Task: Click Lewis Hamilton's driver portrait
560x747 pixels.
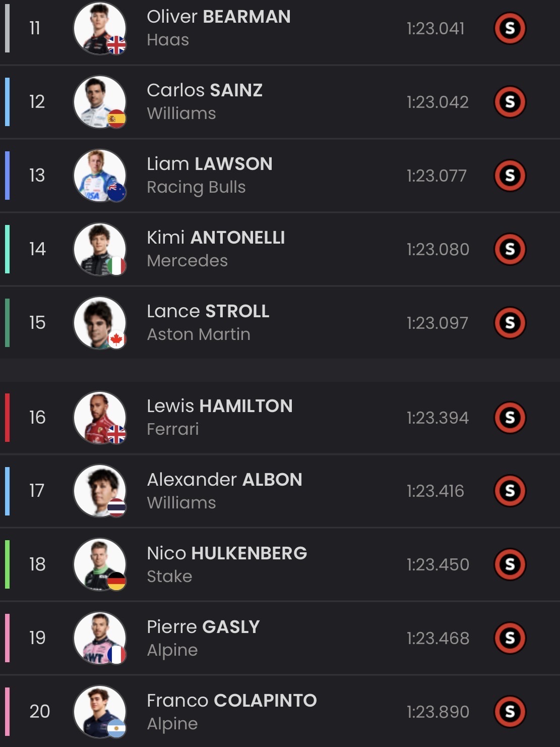Action: coord(99,418)
